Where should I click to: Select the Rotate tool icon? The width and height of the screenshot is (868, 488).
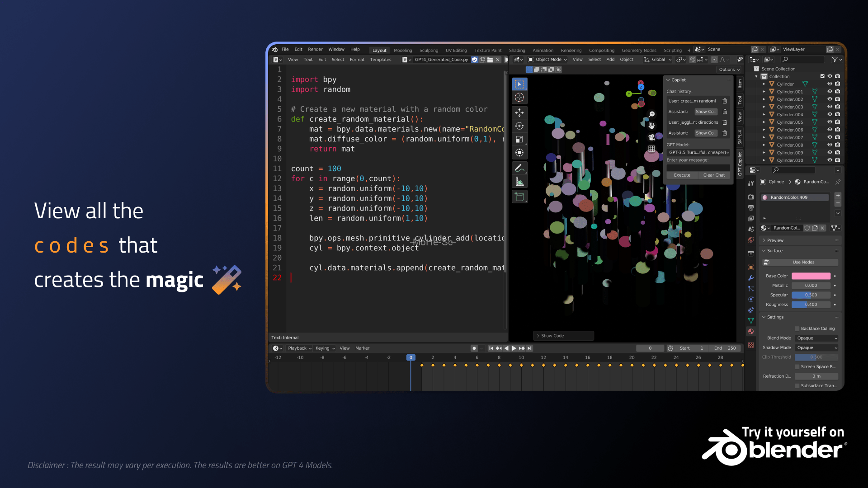point(519,126)
